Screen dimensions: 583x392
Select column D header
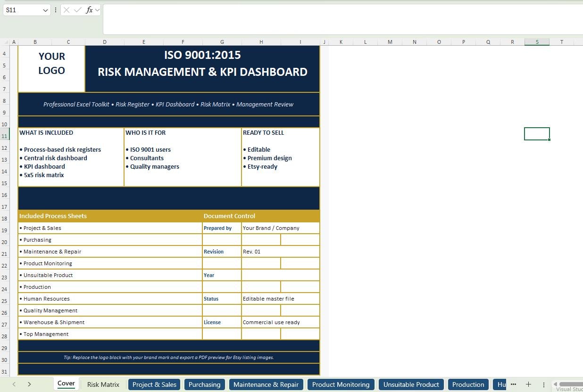[x=104, y=42]
